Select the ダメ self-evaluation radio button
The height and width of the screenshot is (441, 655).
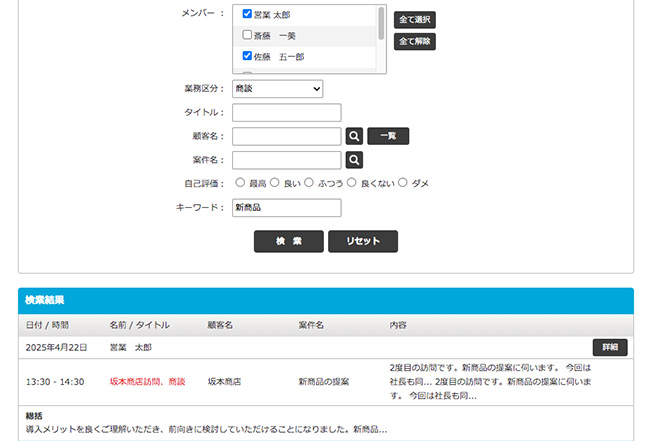(402, 182)
